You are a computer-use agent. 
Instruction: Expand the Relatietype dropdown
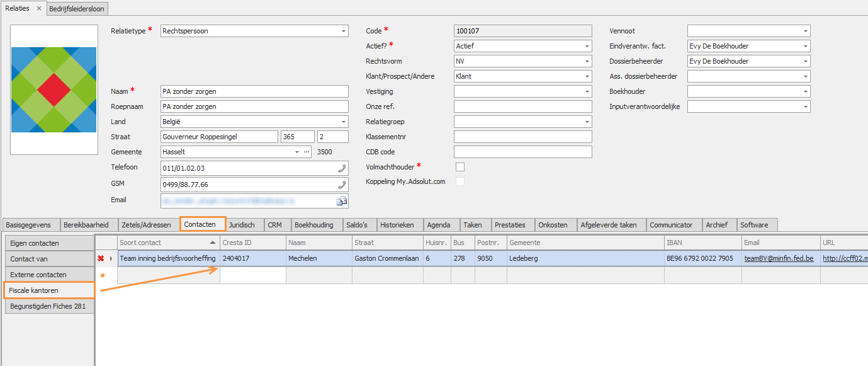point(344,31)
